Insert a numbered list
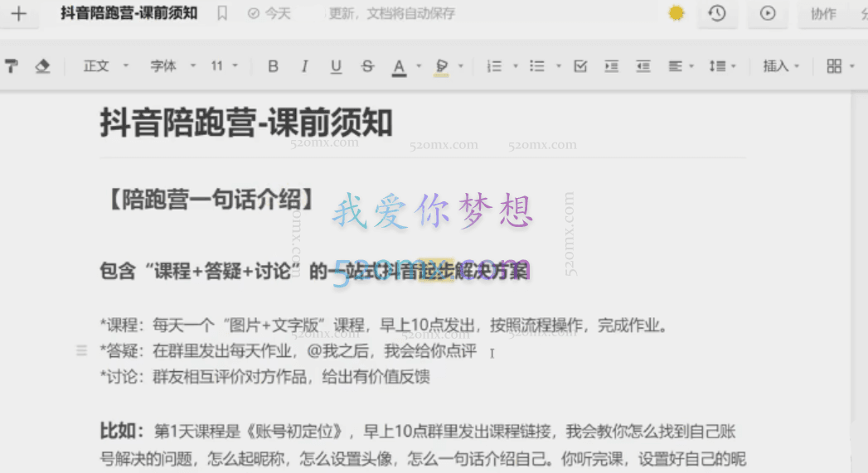Viewport: 868px width, 473px height. pos(494,66)
